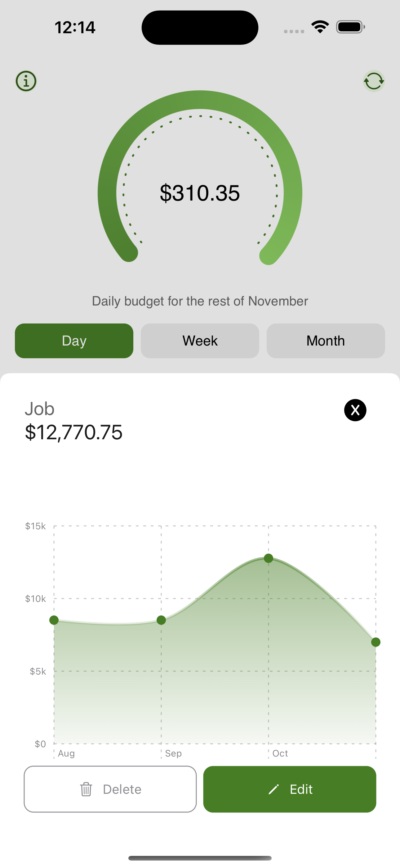
Task: Check the Wi-Fi status icon
Action: [x=320, y=27]
